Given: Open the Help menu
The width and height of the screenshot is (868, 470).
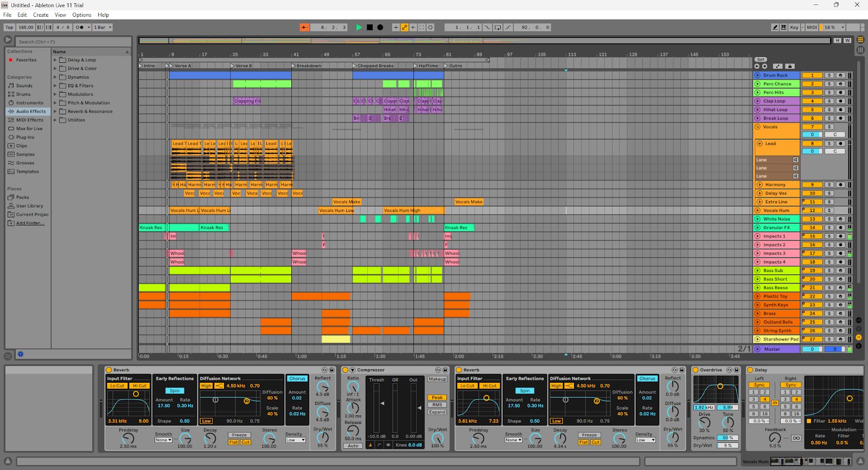Looking at the screenshot, I should [103, 15].
